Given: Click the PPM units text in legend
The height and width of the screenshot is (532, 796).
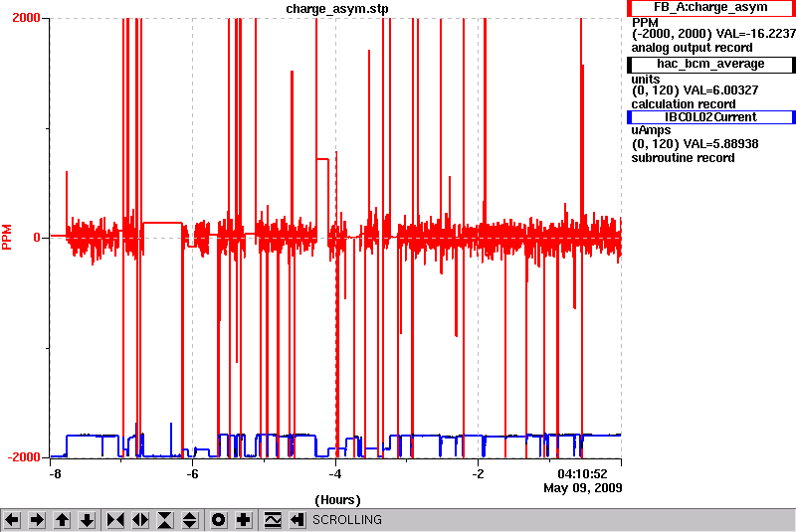Looking at the screenshot, I should [645, 23].
